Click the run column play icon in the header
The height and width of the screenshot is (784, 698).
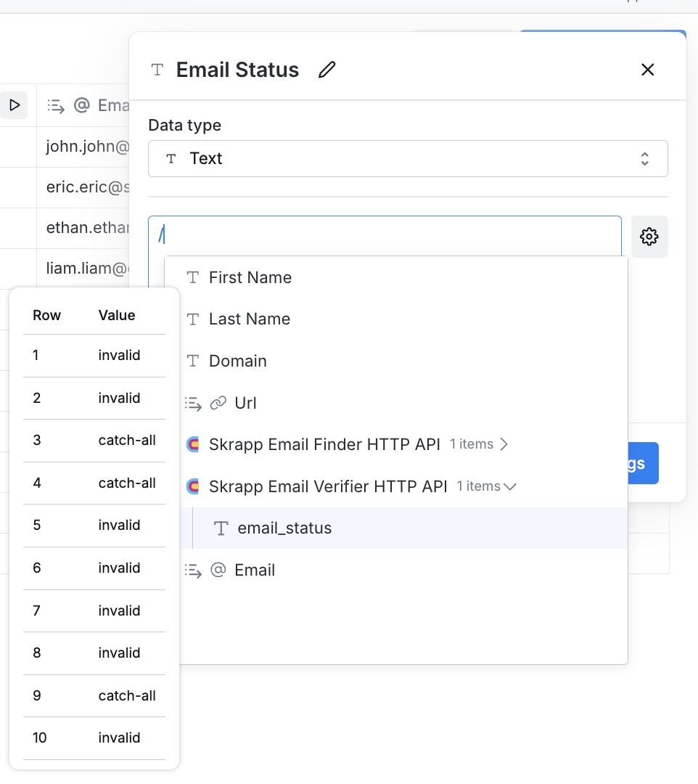click(15, 105)
